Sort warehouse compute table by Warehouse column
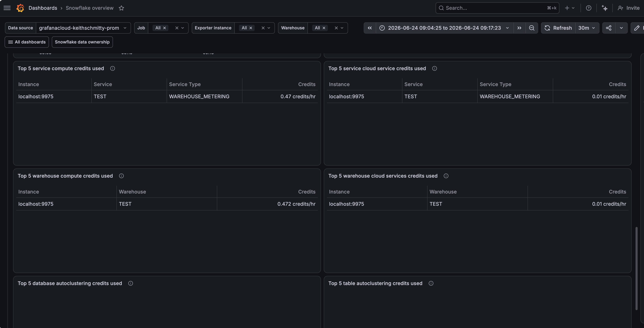The width and height of the screenshot is (644, 328). click(132, 192)
